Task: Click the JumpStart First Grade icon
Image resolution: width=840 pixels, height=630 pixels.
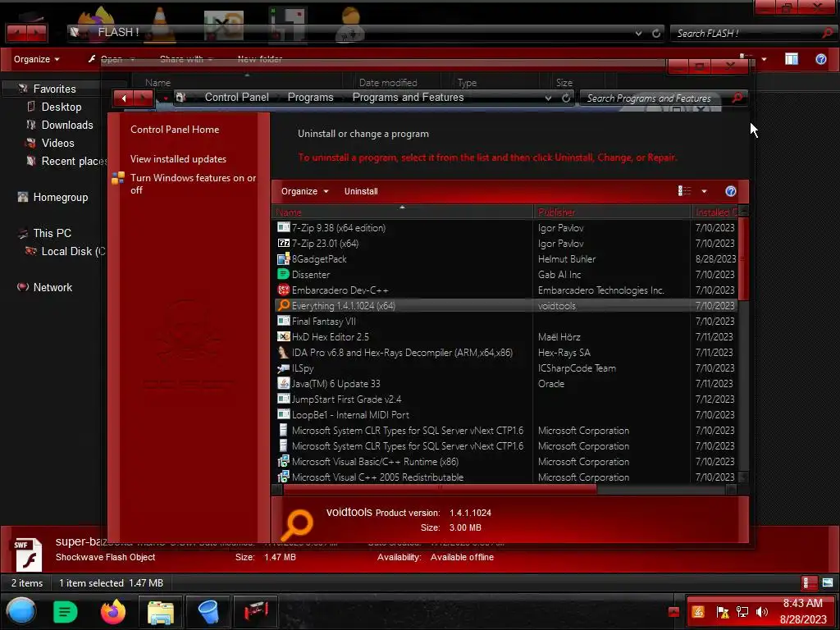Action: point(283,399)
